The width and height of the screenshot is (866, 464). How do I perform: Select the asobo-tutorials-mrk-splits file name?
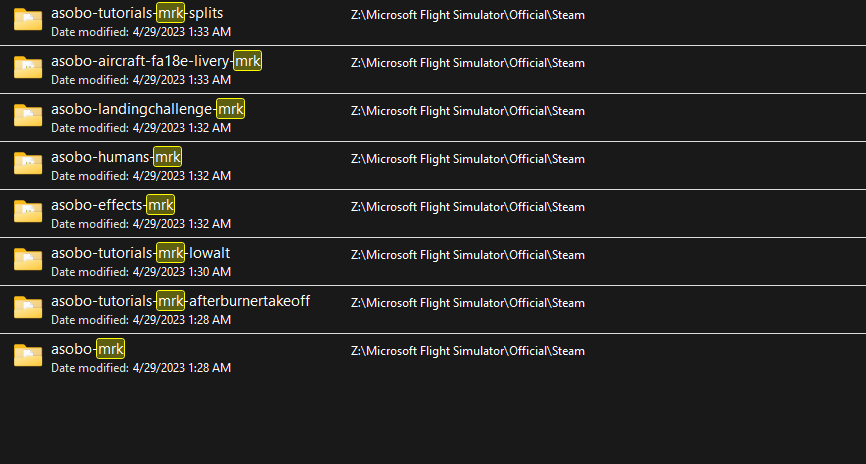coord(137,13)
